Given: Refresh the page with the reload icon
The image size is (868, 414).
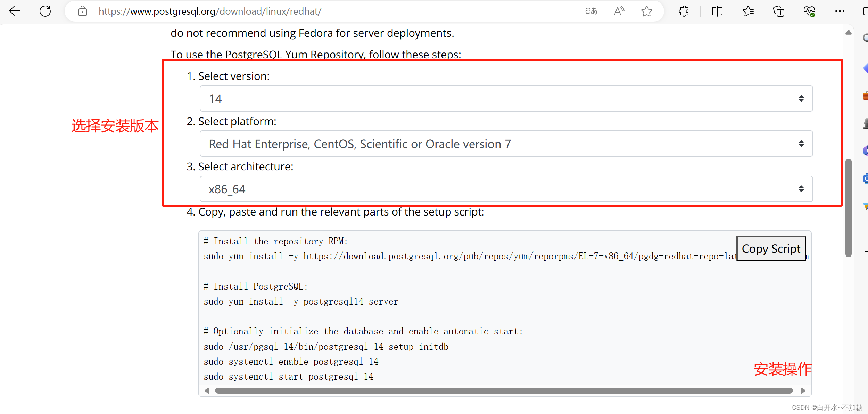Looking at the screenshot, I should [x=45, y=11].
